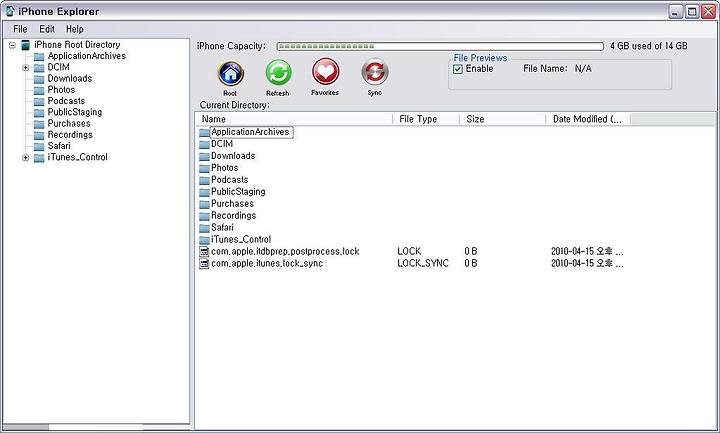
Task: Sort by the Size column header
Action: point(503,119)
